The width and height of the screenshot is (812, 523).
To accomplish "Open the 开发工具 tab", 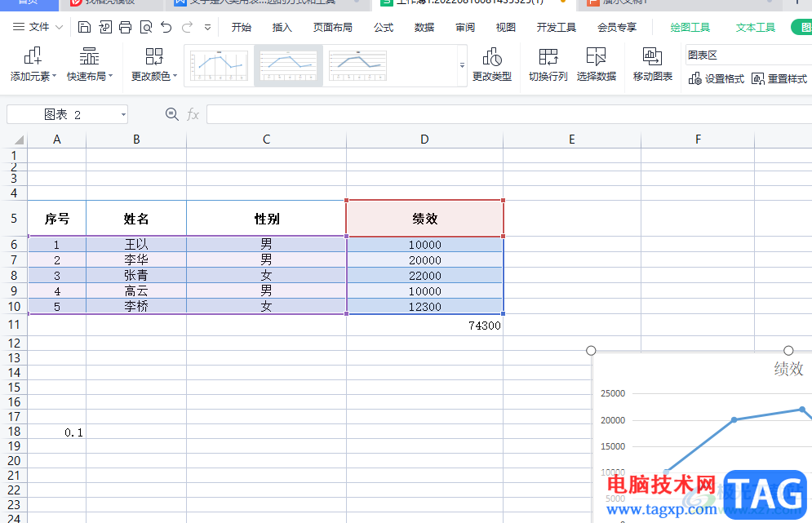I will point(557,28).
